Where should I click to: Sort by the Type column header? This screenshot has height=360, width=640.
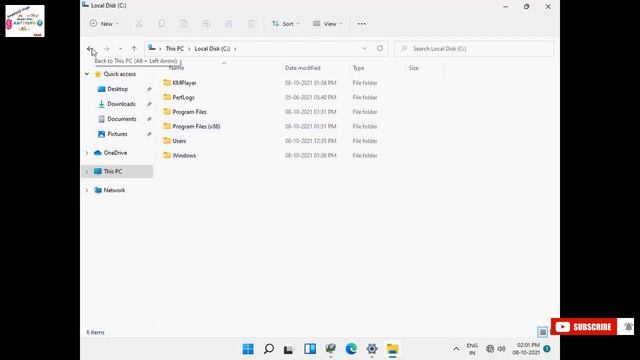(358, 68)
